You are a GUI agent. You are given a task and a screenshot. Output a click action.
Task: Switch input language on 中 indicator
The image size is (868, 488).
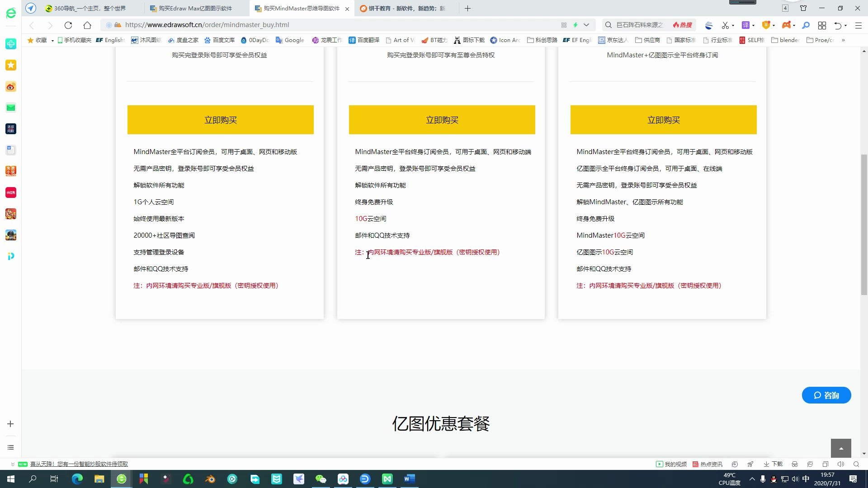click(x=806, y=479)
